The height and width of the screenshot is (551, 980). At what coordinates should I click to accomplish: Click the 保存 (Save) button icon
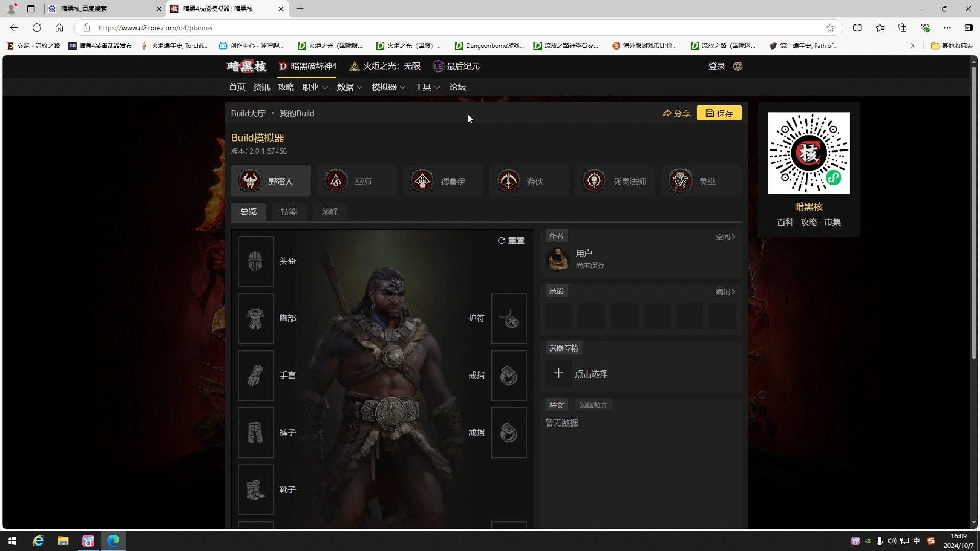[x=709, y=113]
